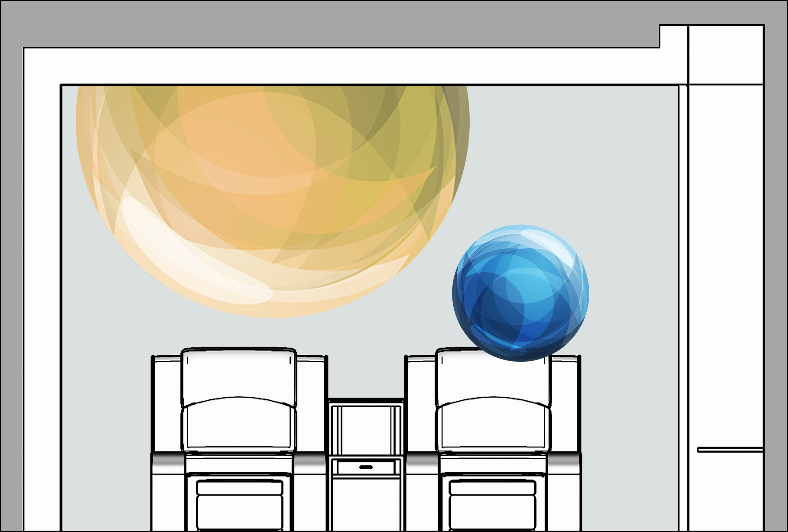Click the left recliner's lower footrest panel
The width and height of the screenshot is (788, 532).
[x=240, y=511]
